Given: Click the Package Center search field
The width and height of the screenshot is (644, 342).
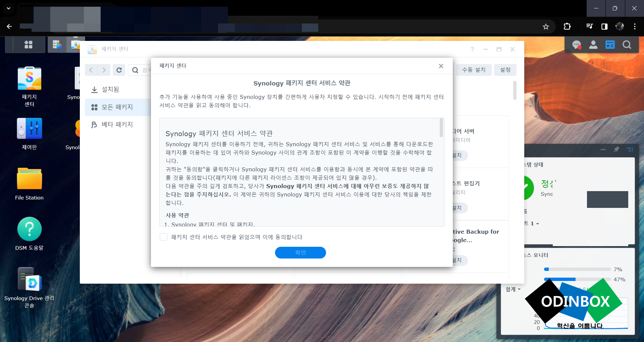Looking at the screenshot, I should click(140, 70).
